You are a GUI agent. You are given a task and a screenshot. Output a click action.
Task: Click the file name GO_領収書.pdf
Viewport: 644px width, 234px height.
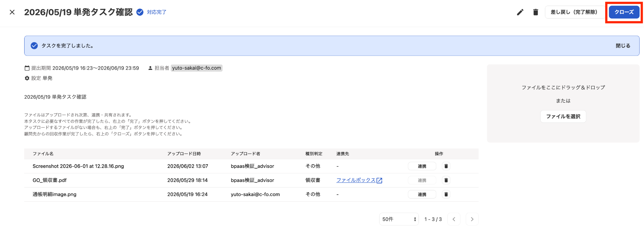point(50,180)
